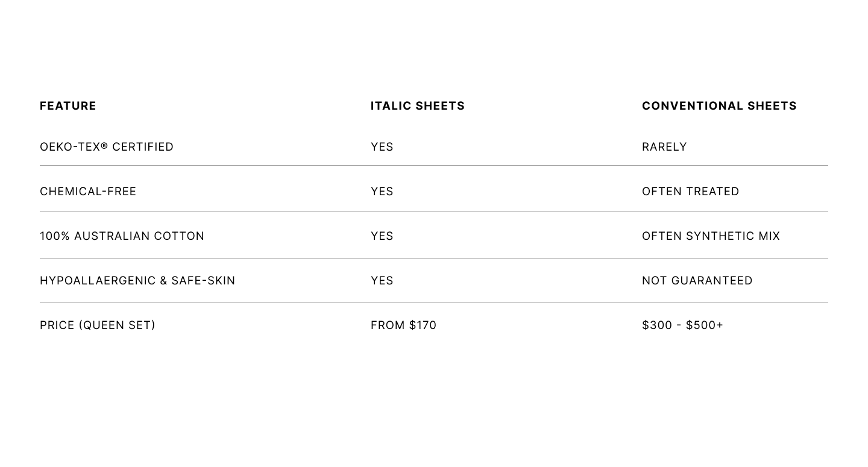This screenshot has width=868, height=467.
Task: Click the RARELY cell
Action: pyautogui.click(x=664, y=147)
